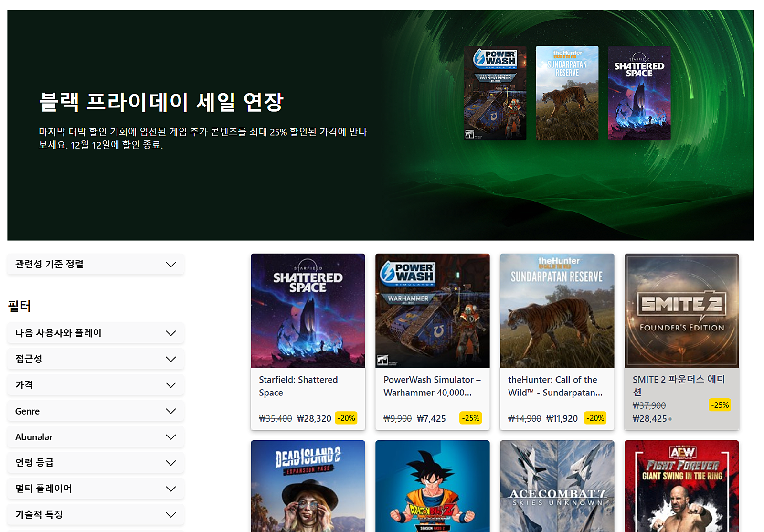
Task: Expand the Genre filter
Action: tap(95, 411)
